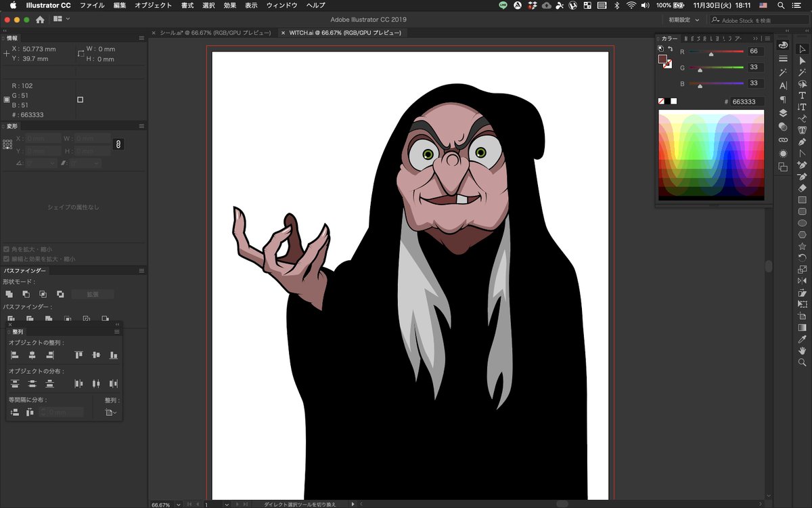Align objects to top edge
The image size is (812, 508).
tap(78, 355)
